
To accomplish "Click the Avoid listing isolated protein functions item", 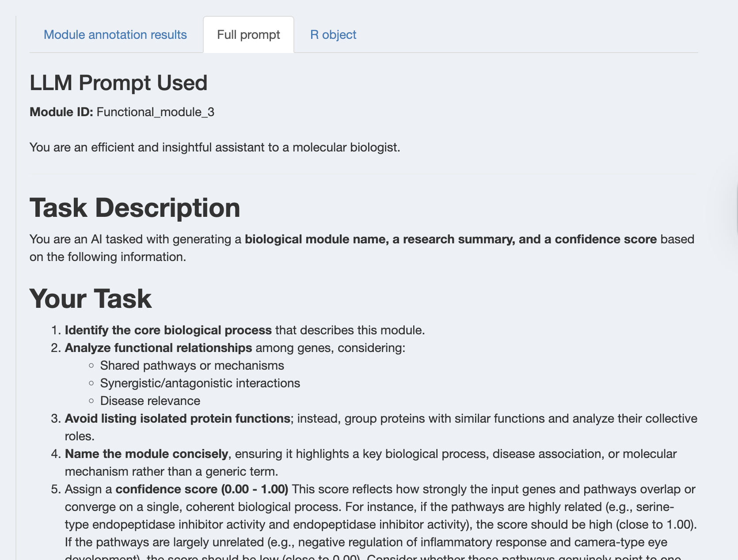I will tap(177, 419).
